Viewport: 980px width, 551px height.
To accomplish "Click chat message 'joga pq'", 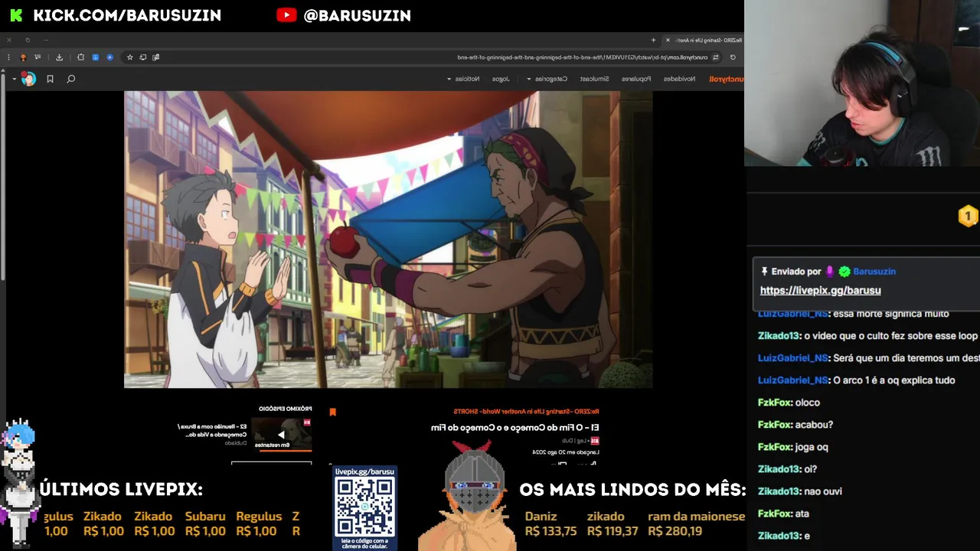I will pos(812,447).
